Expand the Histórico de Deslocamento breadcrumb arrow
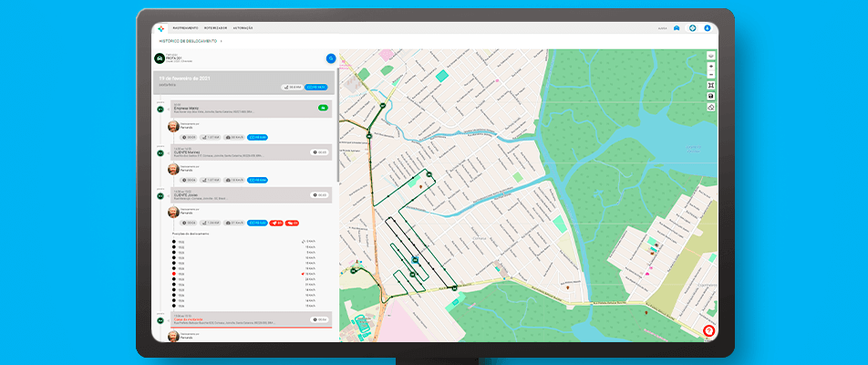Screen dimensions: 868x365 pos(221,41)
